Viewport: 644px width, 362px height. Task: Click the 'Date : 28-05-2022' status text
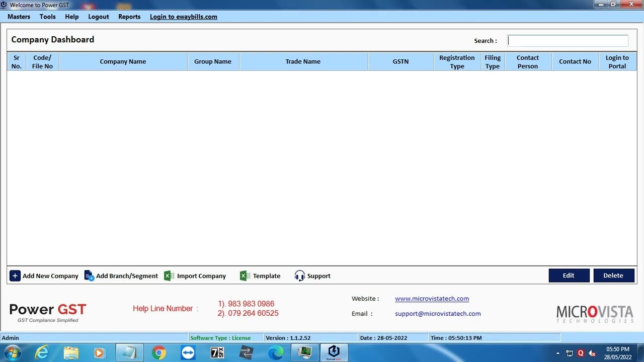tap(383, 338)
